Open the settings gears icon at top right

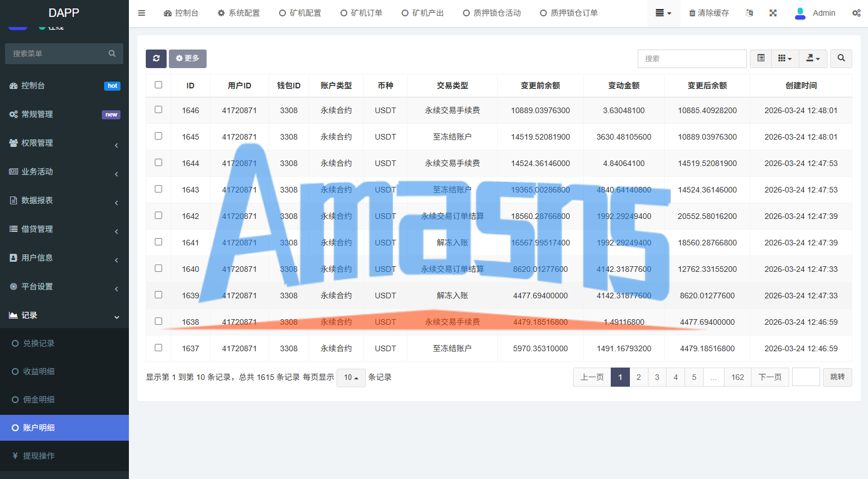point(856,13)
